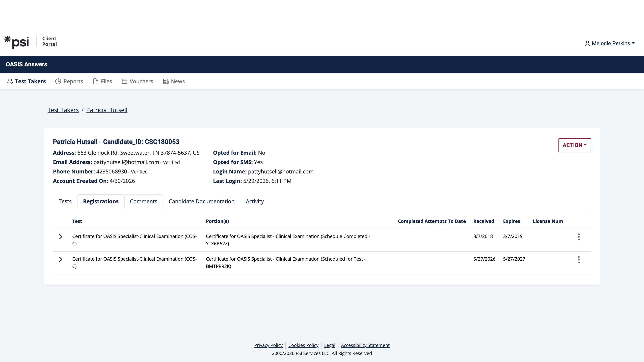This screenshot has height=362, width=644.
Task: Click the Vouchers icon
Action: 124,81
